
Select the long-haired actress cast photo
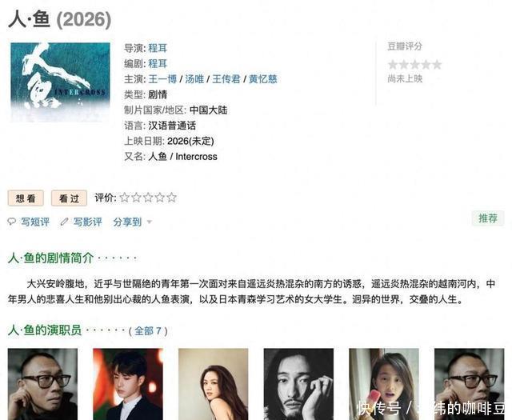214,384
